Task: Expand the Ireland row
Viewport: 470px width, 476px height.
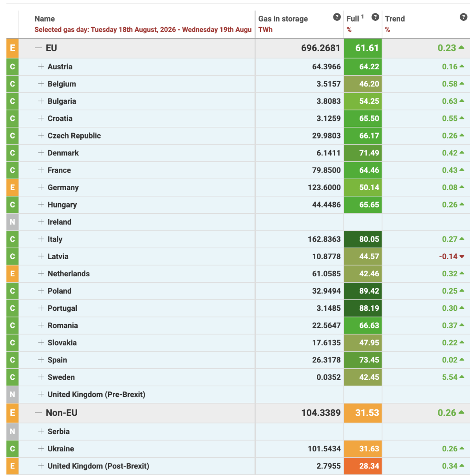Action: pyautogui.click(x=41, y=222)
